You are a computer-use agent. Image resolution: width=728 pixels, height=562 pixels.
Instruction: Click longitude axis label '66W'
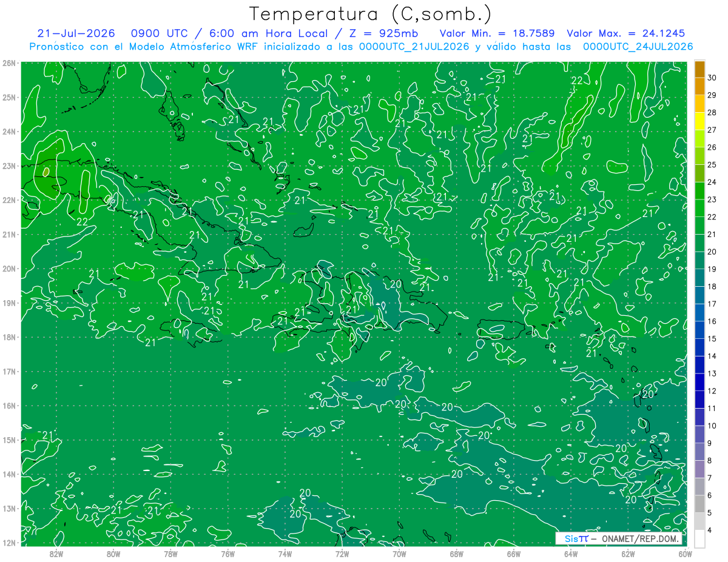tap(514, 554)
